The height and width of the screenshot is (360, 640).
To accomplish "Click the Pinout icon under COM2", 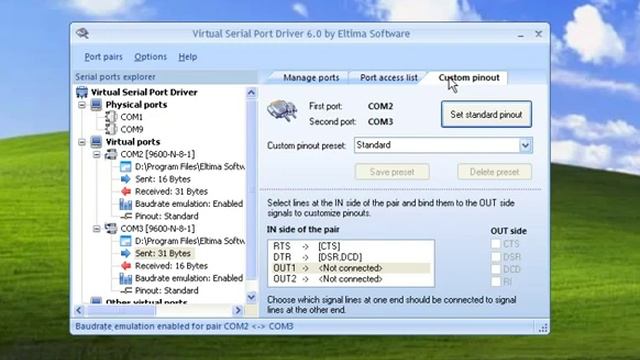I will coord(126,216).
